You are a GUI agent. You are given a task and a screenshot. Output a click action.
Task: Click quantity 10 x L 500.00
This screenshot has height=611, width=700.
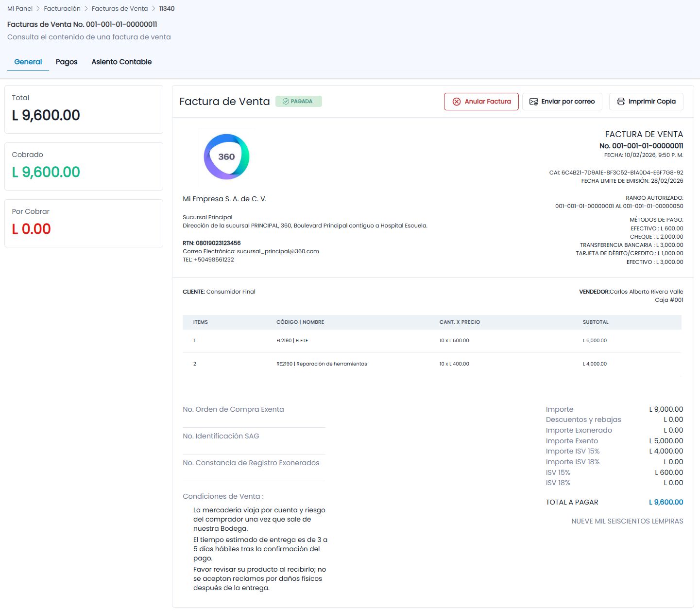(454, 341)
